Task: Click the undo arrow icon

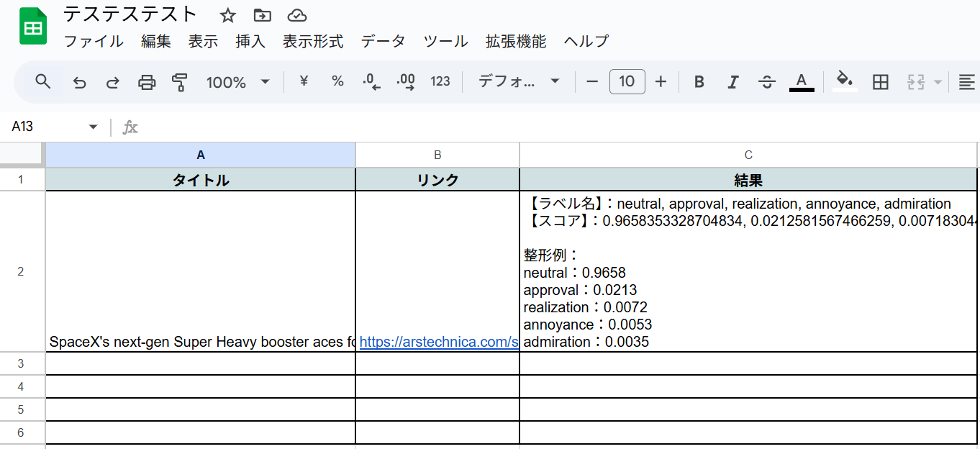Action: click(80, 82)
